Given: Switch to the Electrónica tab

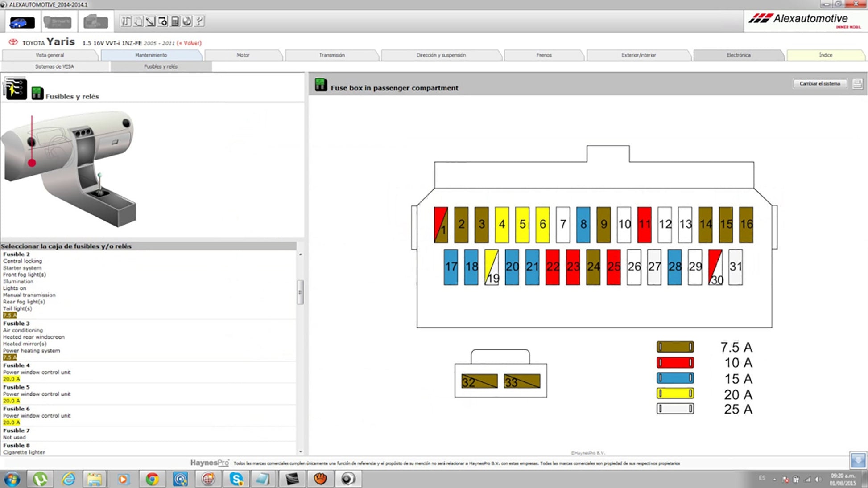Looking at the screenshot, I should click(x=738, y=55).
